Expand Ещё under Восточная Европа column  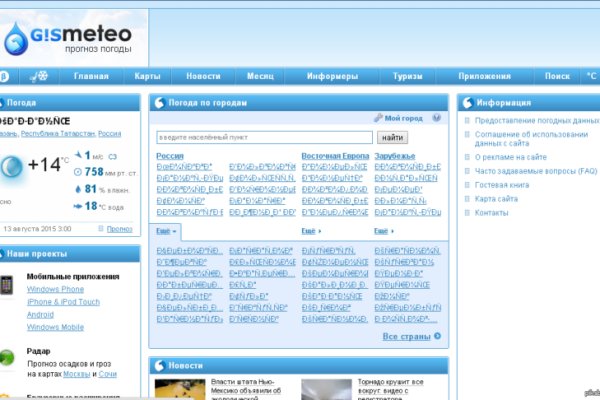click(x=312, y=231)
